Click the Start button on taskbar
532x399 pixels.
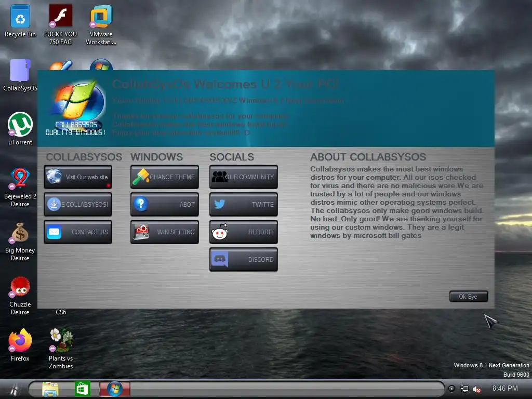tap(14, 389)
